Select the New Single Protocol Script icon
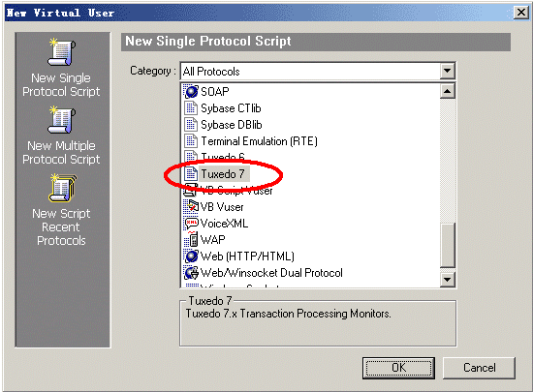The width and height of the screenshot is (533, 392). pyautogui.click(x=61, y=52)
